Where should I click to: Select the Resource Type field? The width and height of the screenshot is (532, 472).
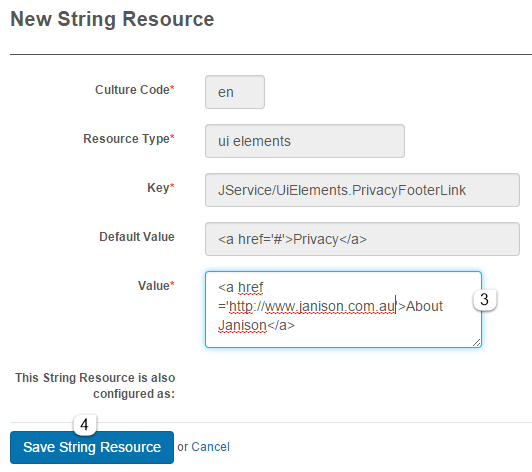305,141
